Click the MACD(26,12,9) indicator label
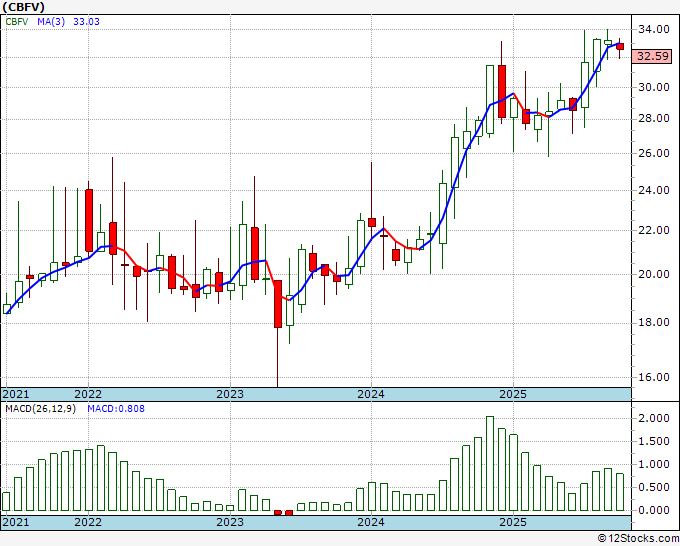The image size is (680, 546). click(x=38, y=408)
